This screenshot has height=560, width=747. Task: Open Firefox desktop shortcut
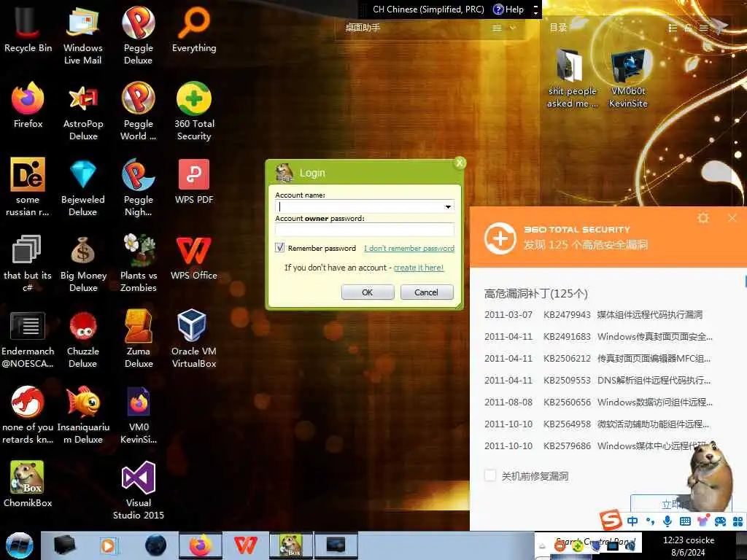(x=28, y=105)
